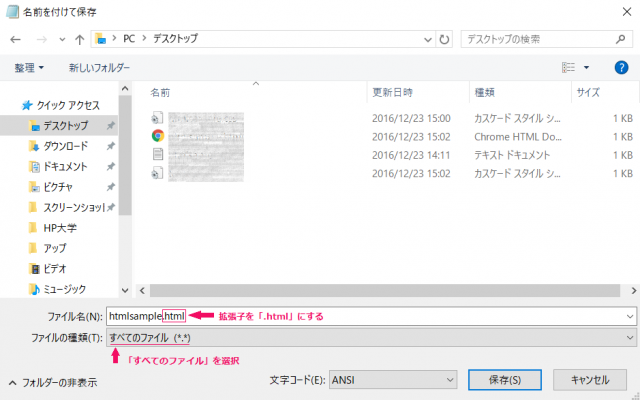Click pin icon beside ピクチャ
This screenshot has height=400, width=640.
[x=111, y=187]
